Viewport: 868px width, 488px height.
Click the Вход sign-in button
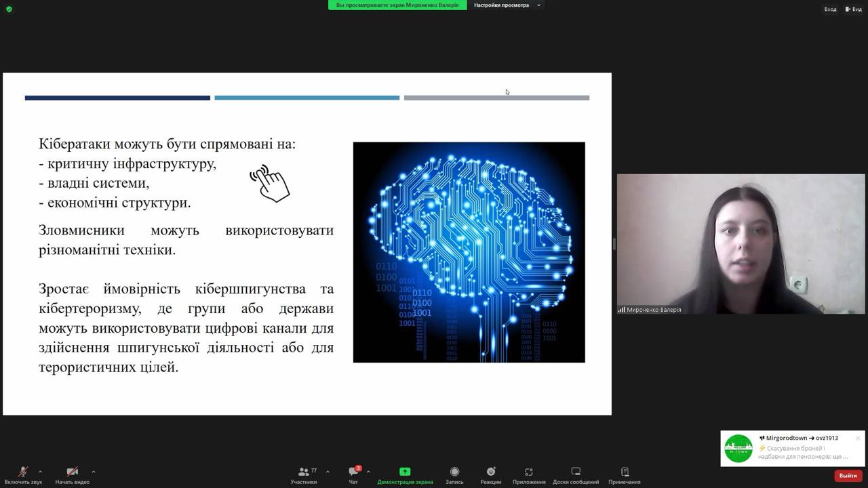coord(830,9)
